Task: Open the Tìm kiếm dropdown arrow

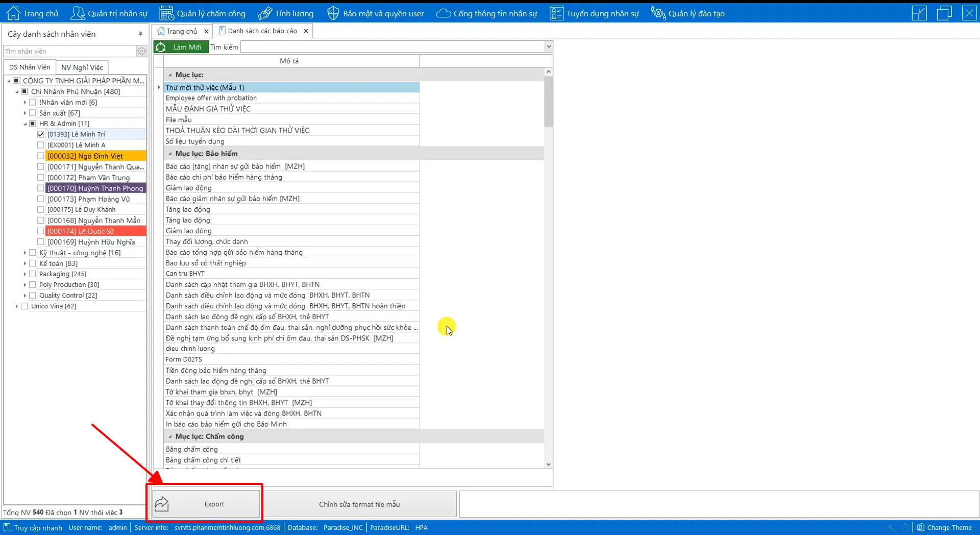Action: click(549, 47)
